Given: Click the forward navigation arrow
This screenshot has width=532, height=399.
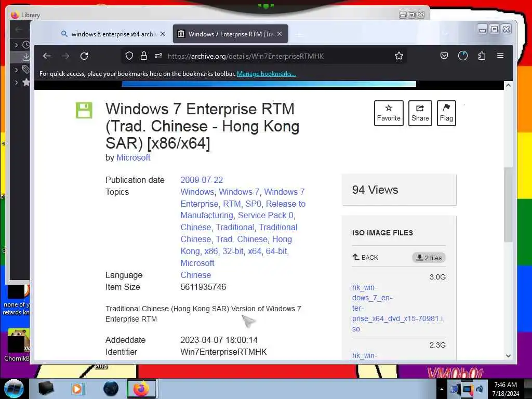Looking at the screenshot, I should 65,56.
